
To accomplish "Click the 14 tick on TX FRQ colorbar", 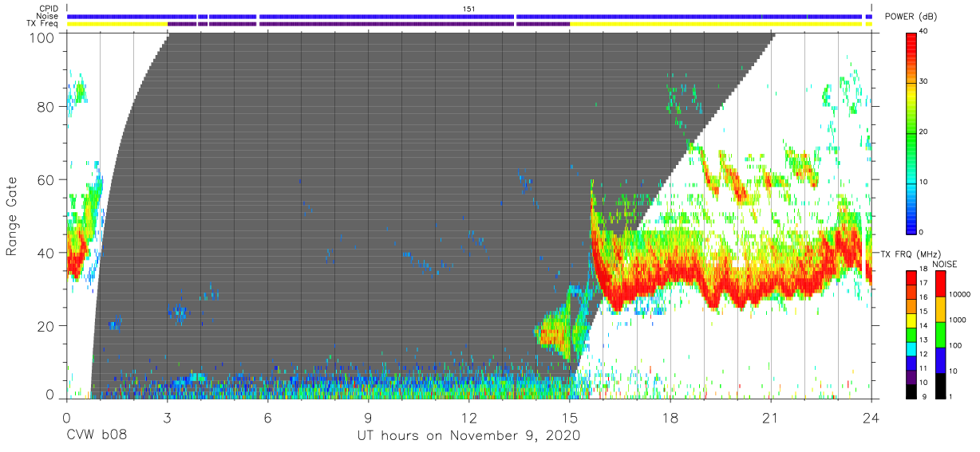I will (925, 327).
